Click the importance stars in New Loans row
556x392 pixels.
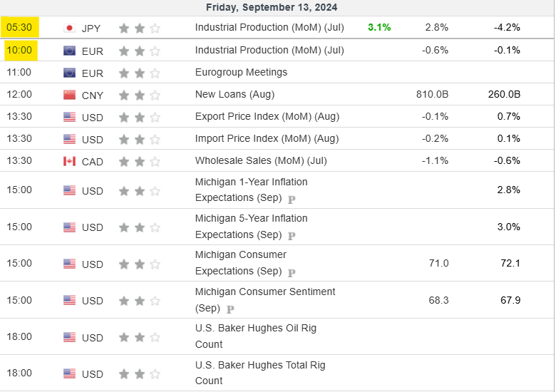[x=139, y=95]
